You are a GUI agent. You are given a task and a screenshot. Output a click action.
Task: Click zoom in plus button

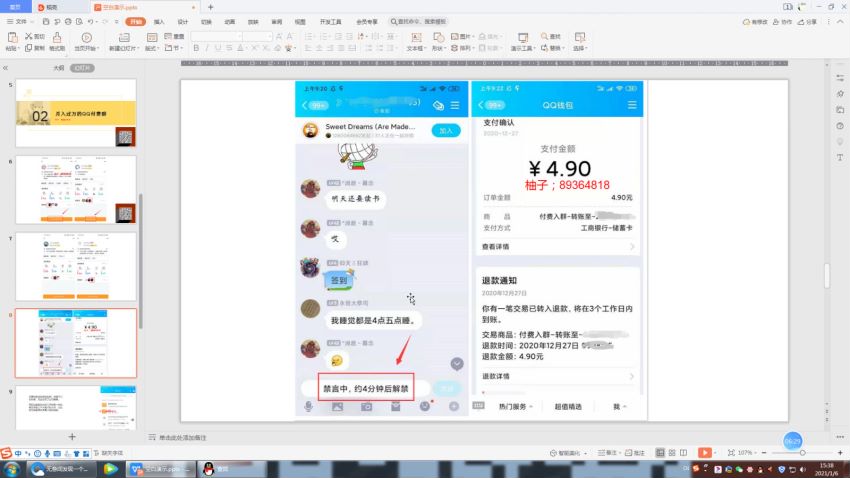840,453
